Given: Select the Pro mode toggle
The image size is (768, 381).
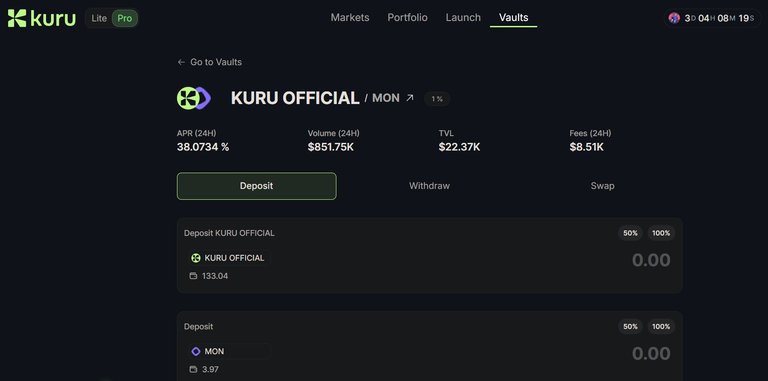Looking at the screenshot, I should click(124, 19).
